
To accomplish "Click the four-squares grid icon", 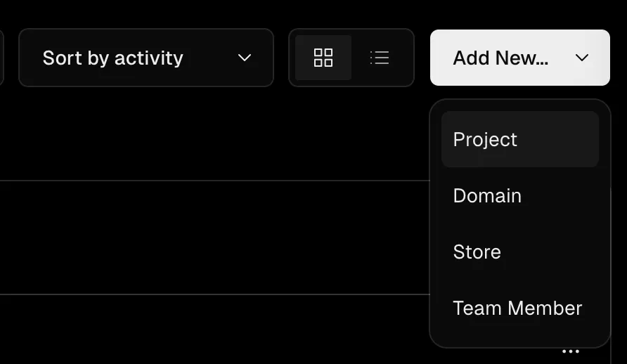I will point(323,58).
